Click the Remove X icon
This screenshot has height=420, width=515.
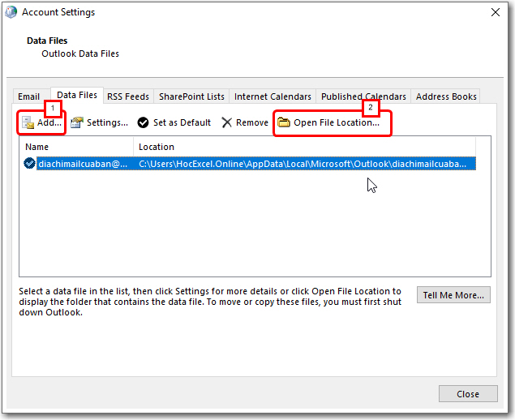pos(226,122)
